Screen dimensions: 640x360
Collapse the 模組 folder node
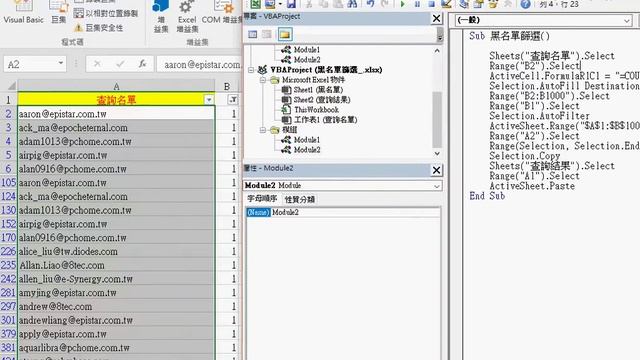click(x=263, y=130)
